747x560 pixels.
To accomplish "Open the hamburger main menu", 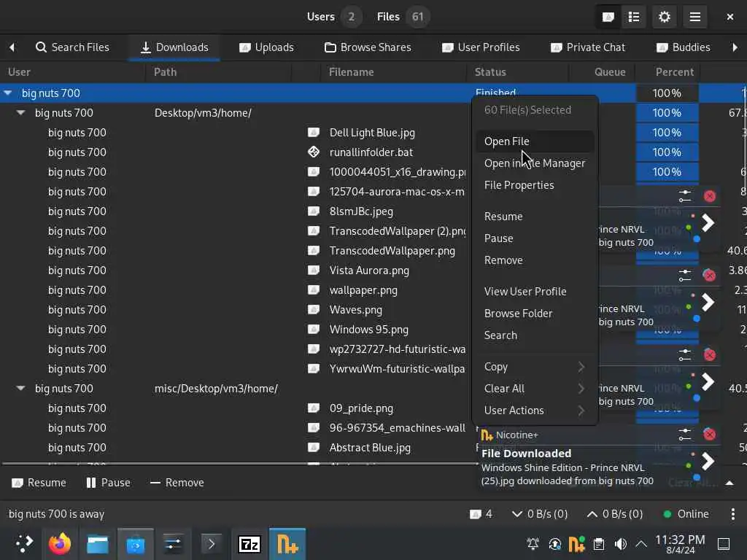I will pos(694,17).
